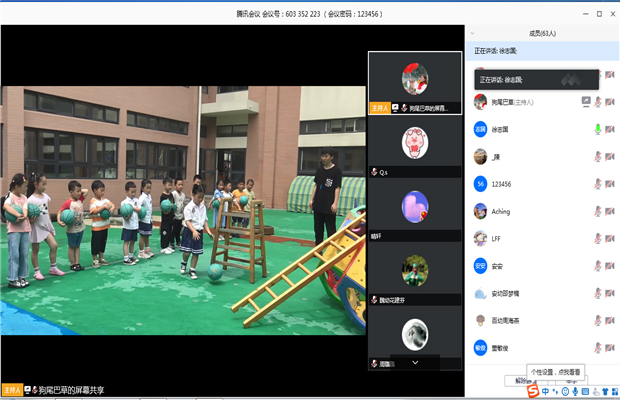Click the camera-off icon beside 安安
Screen dimensions: 620x400
(x=609, y=266)
